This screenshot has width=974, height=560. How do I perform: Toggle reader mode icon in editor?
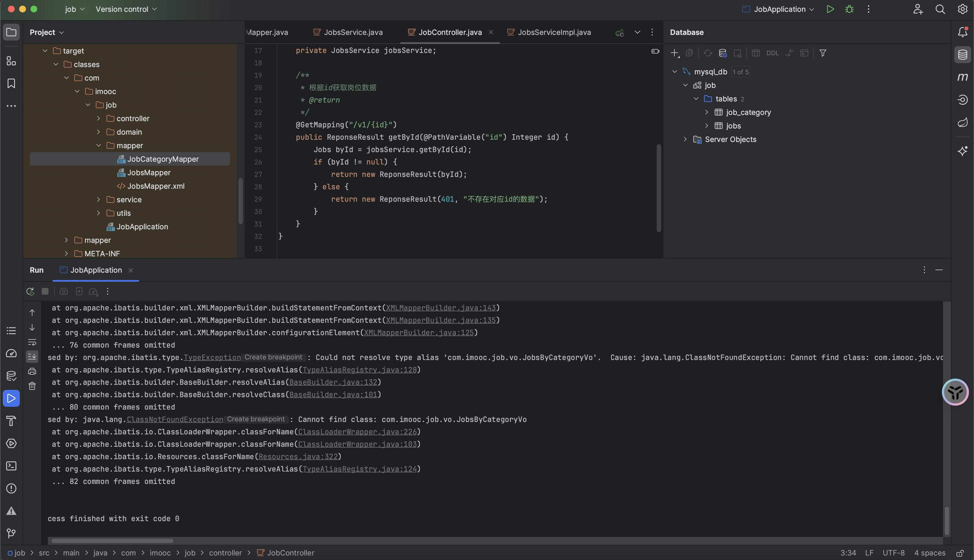[655, 51]
